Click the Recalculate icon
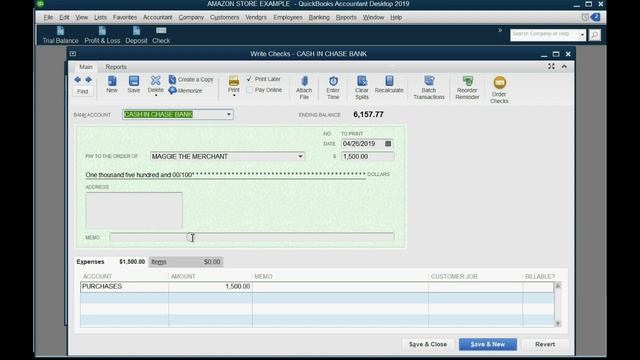This screenshot has width=640, height=360. coord(389,80)
